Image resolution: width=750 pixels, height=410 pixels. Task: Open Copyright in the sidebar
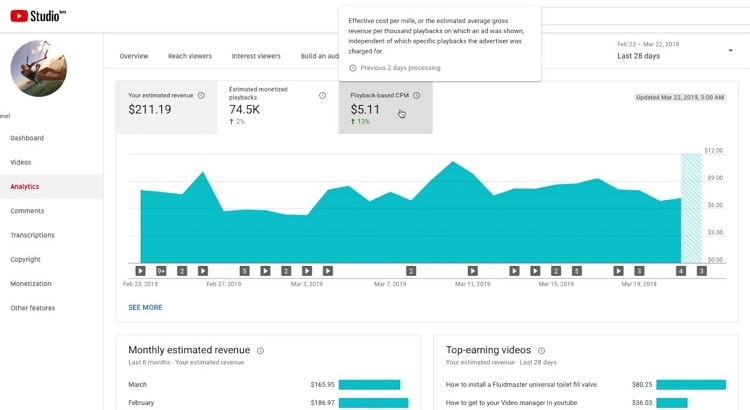click(25, 259)
